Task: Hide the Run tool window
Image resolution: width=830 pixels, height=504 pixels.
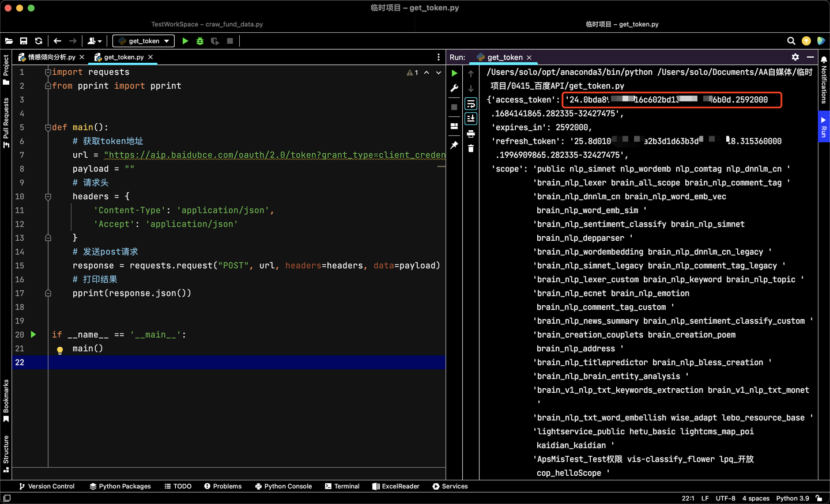Action: [x=810, y=57]
